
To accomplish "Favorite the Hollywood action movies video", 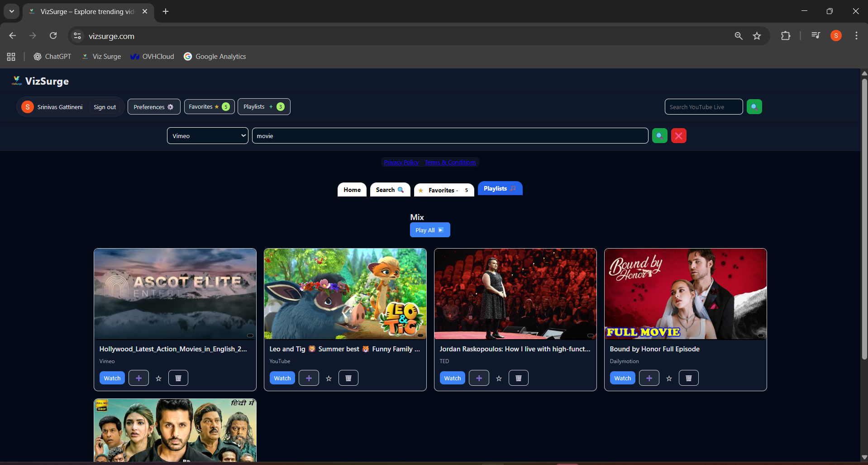I will tap(158, 378).
